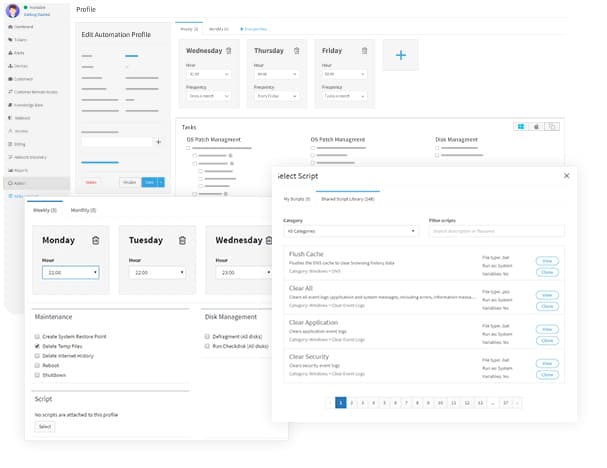The height and width of the screenshot is (468, 607).
Task: Expand the Category dropdown in Select Script
Action: tap(350, 231)
